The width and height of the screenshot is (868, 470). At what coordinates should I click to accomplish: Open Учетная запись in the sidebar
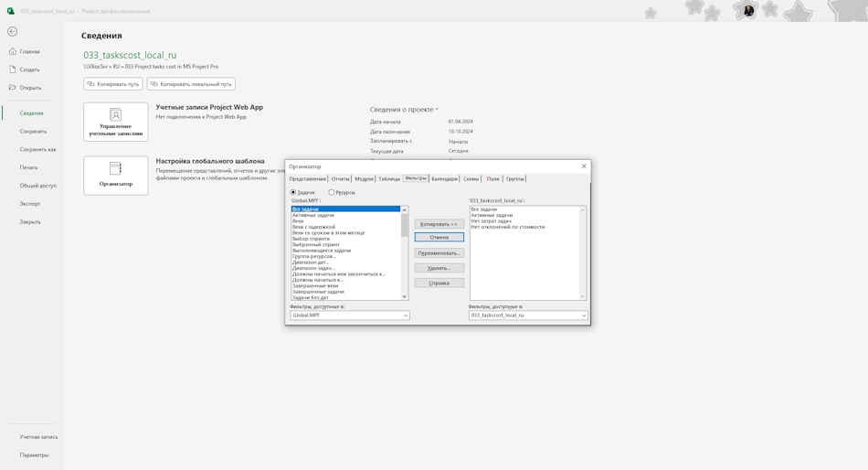(38, 437)
